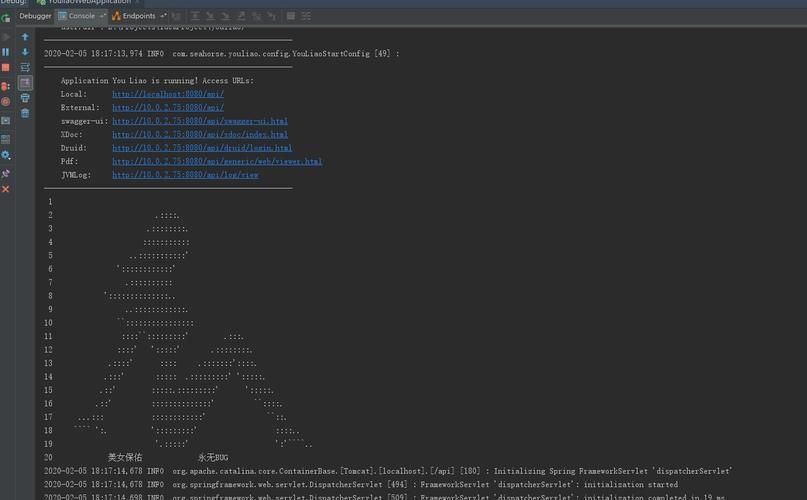Open the Druid login.html link
Screen dimensions: 807x500
coord(201,148)
